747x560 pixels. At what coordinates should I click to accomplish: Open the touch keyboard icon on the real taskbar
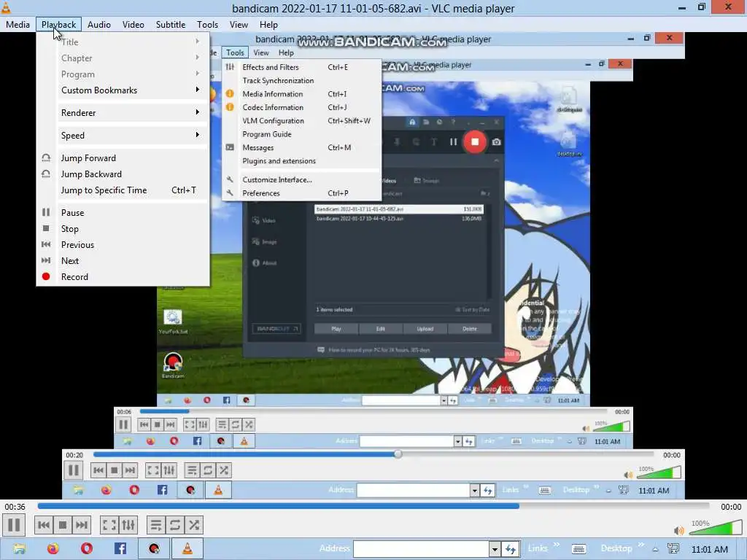point(578,549)
